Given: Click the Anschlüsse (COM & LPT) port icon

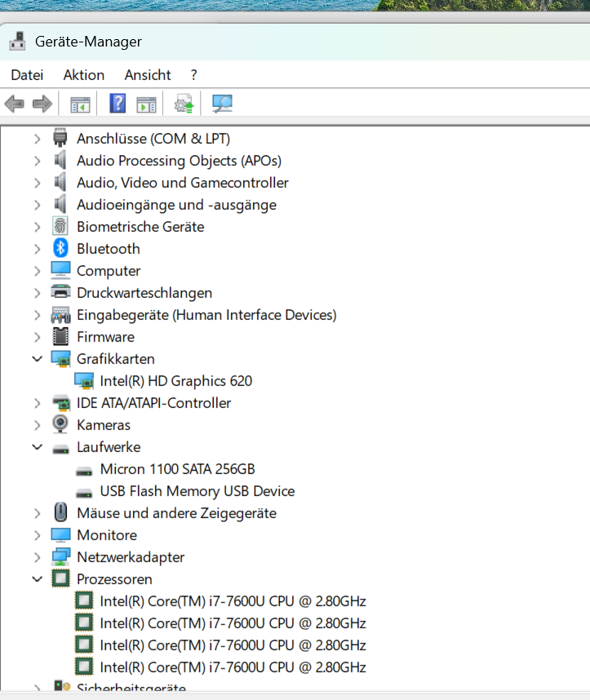Looking at the screenshot, I should point(60,138).
